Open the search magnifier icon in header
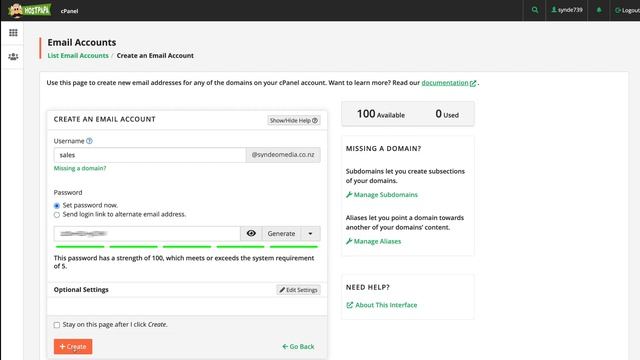 tap(535, 10)
